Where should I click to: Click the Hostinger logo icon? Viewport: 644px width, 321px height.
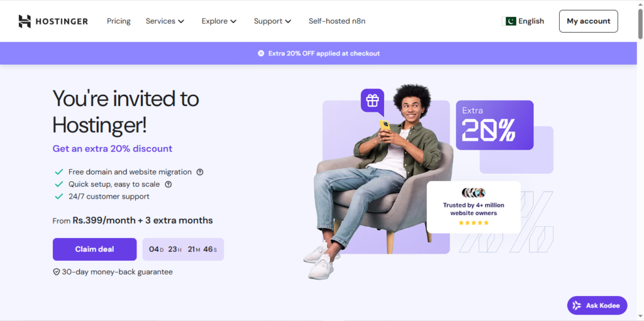pyautogui.click(x=25, y=21)
